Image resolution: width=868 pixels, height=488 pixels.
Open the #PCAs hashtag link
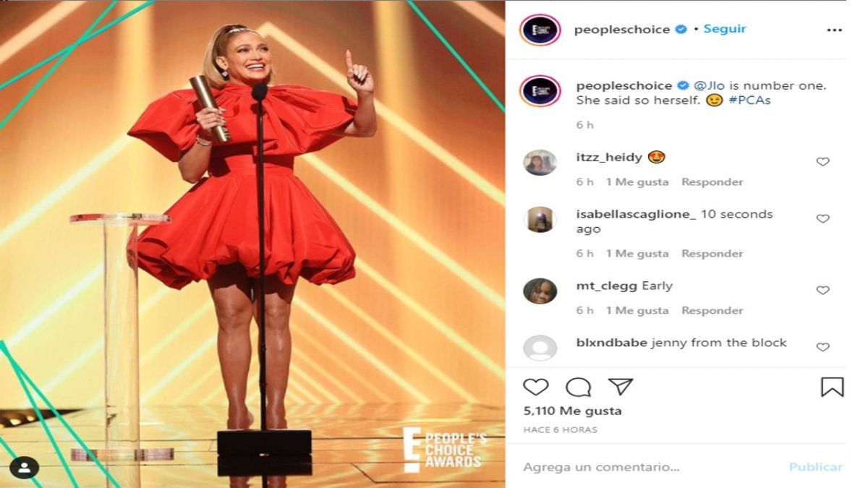click(749, 100)
